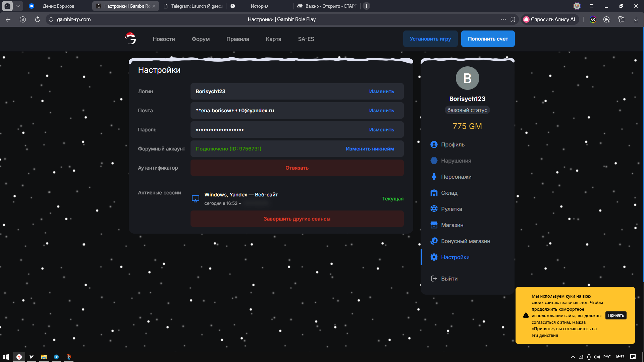
Task: Open the Персонажи section
Action: click(456, 177)
